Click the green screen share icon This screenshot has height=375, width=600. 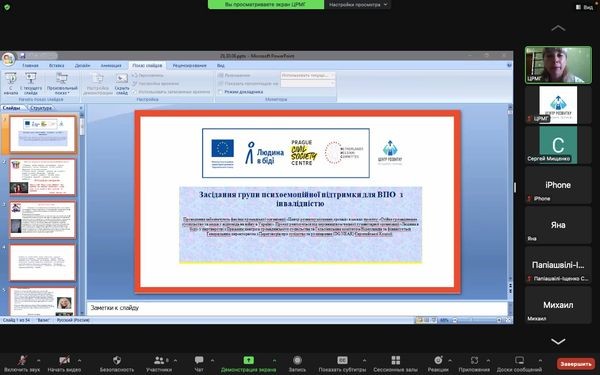click(248, 360)
